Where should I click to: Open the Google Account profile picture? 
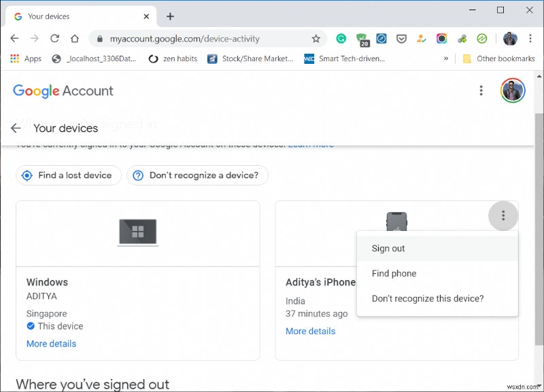513,90
